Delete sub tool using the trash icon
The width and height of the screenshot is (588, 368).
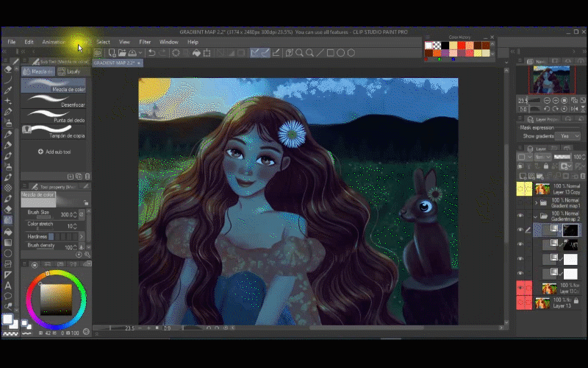pyautogui.click(x=87, y=177)
